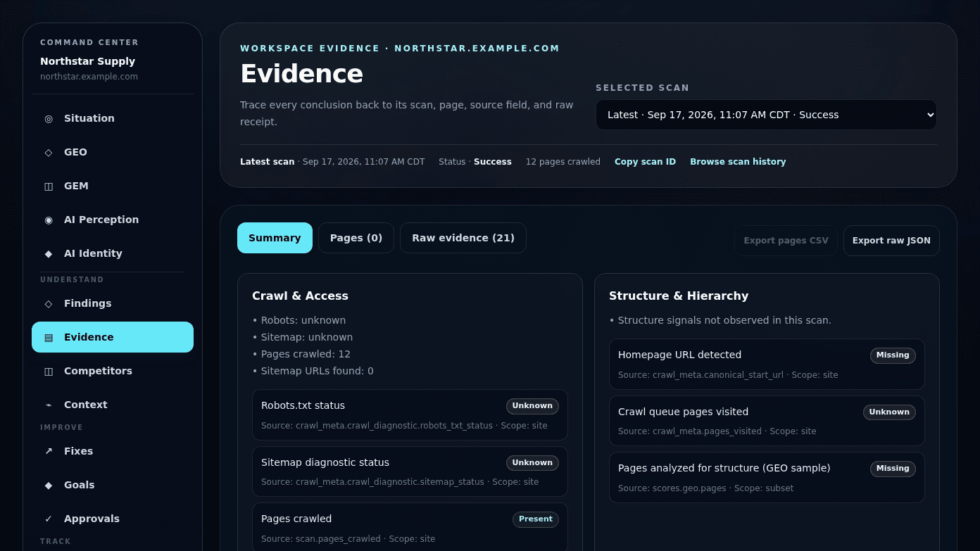The width and height of the screenshot is (980, 551).
Task: Select the Robots.txt status evidence card
Action: coord(410,415)
